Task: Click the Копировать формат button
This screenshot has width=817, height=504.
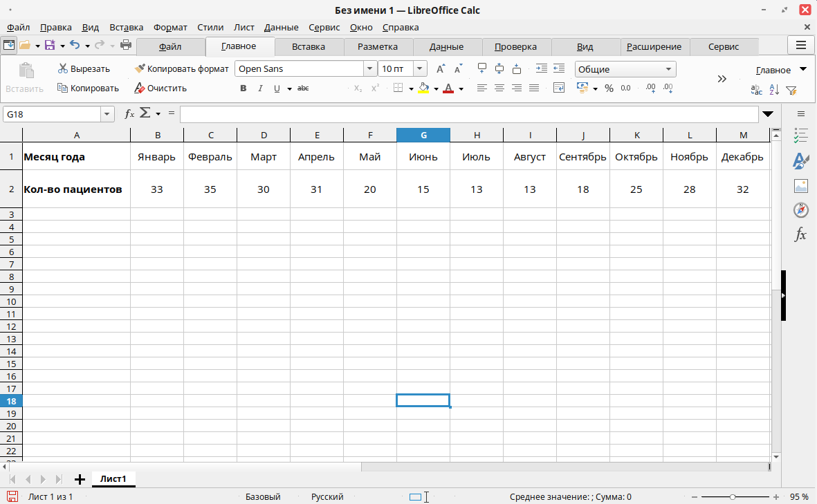Action: 181,69
